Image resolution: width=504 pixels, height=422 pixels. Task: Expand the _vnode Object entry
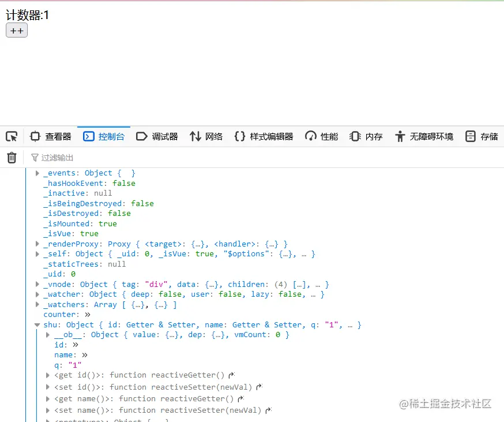37,284
